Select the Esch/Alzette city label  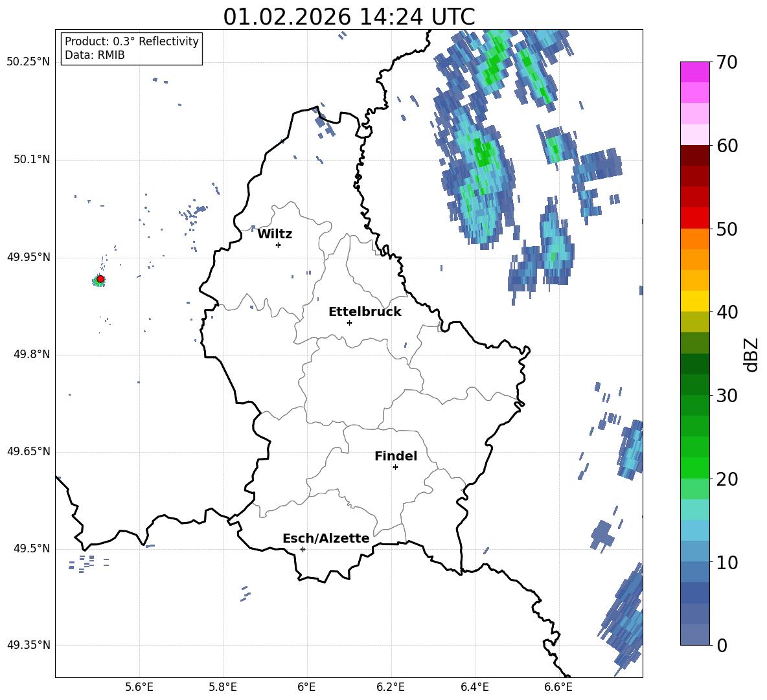326,538
